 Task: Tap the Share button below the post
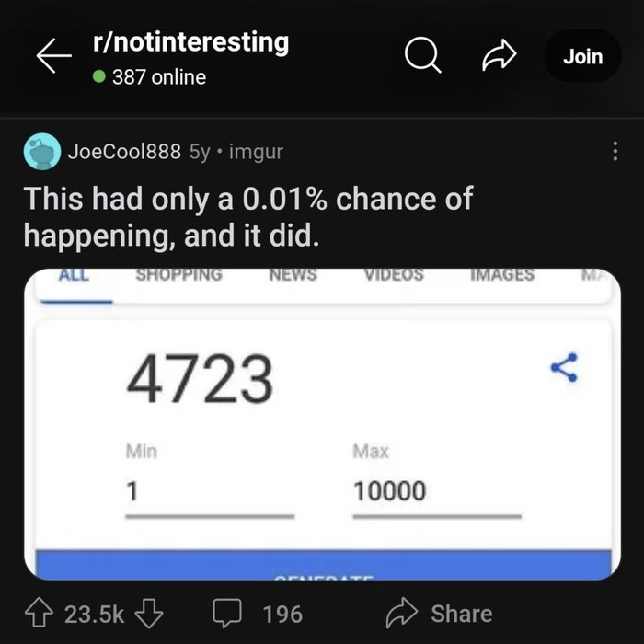(439, 614)
